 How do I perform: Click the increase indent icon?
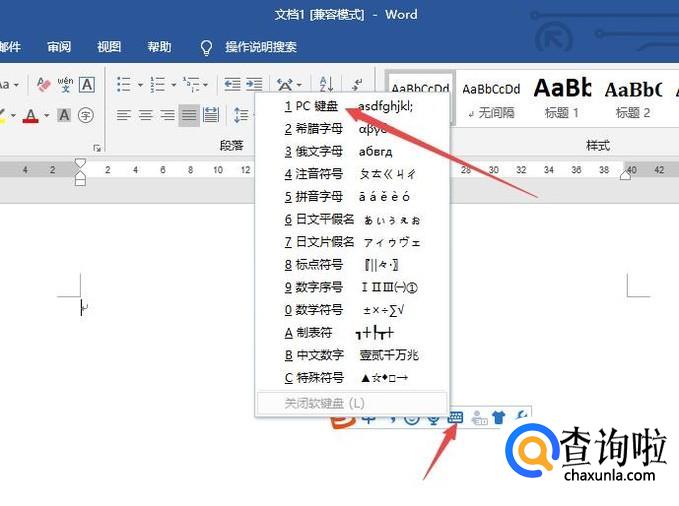pyautogui.click(x=254, y=85)
